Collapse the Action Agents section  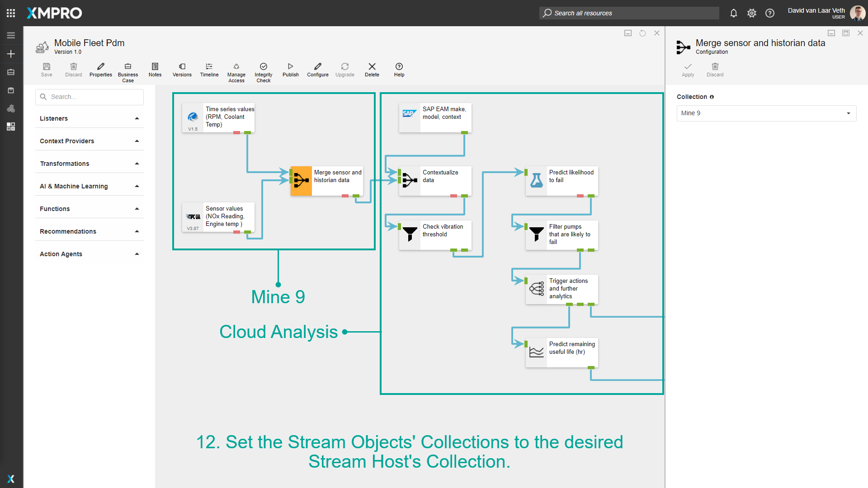click(x=137, y=253)
